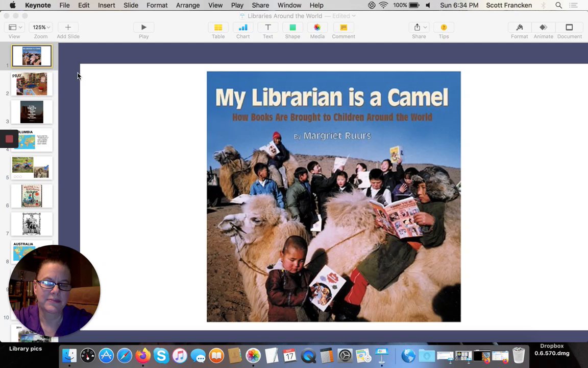This screenshot has height=368, width=588.
Task: Open the Insert menu
Action: 107,5
